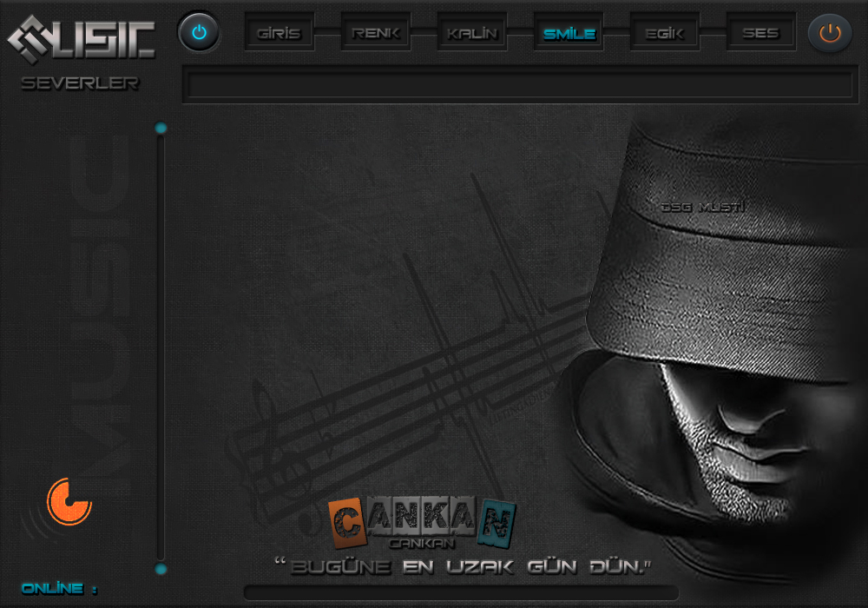Toggle EGIK italic text formatting
Viewport: 868px width, 608px height.
pyautogui.click(x=665, y=34)
